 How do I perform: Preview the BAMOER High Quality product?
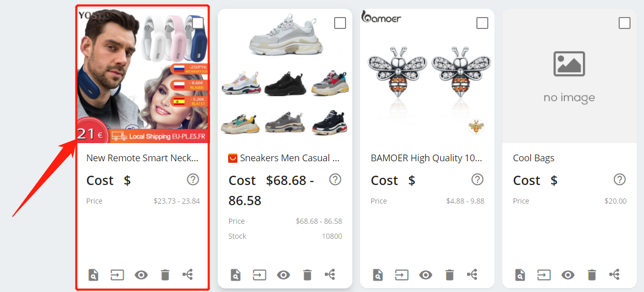point(426,275)
